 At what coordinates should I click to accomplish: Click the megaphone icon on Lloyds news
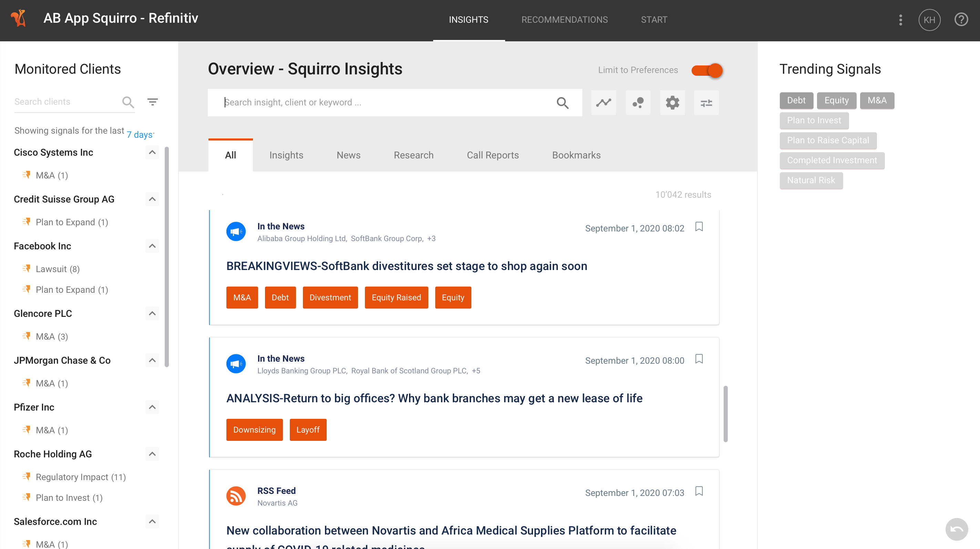(236, 364)
